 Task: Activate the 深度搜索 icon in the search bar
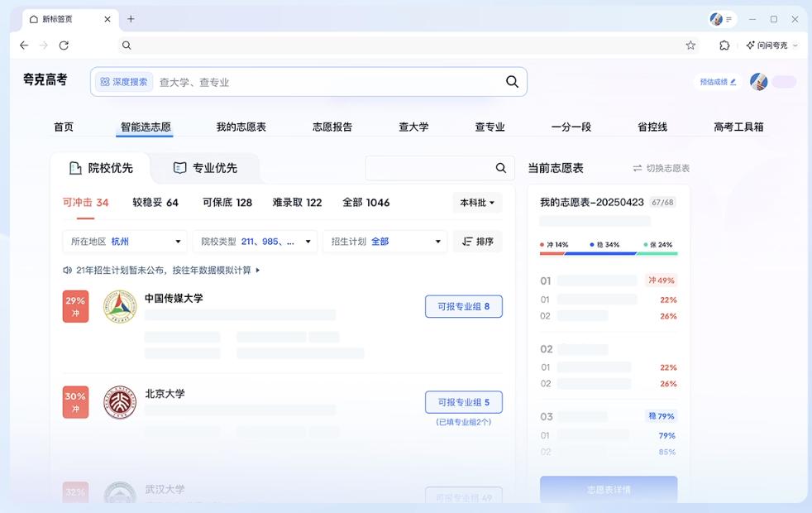pos(103,82)
